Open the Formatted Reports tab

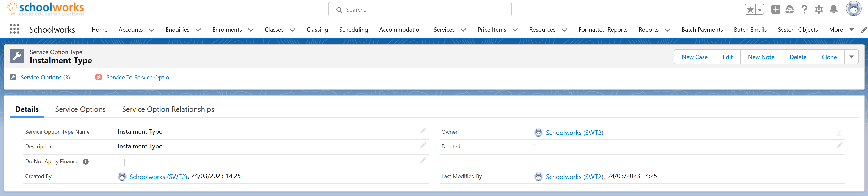pos(603,30)
